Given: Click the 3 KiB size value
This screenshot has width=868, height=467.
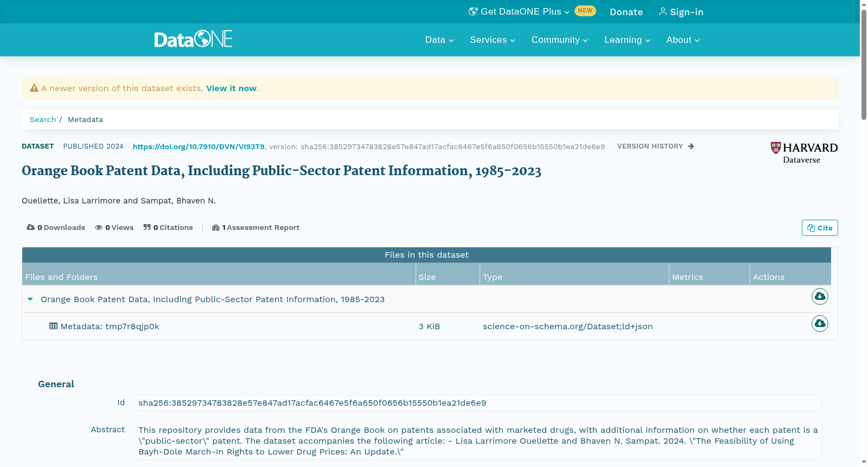Looking at the screenshot, I should pos(429,327).
